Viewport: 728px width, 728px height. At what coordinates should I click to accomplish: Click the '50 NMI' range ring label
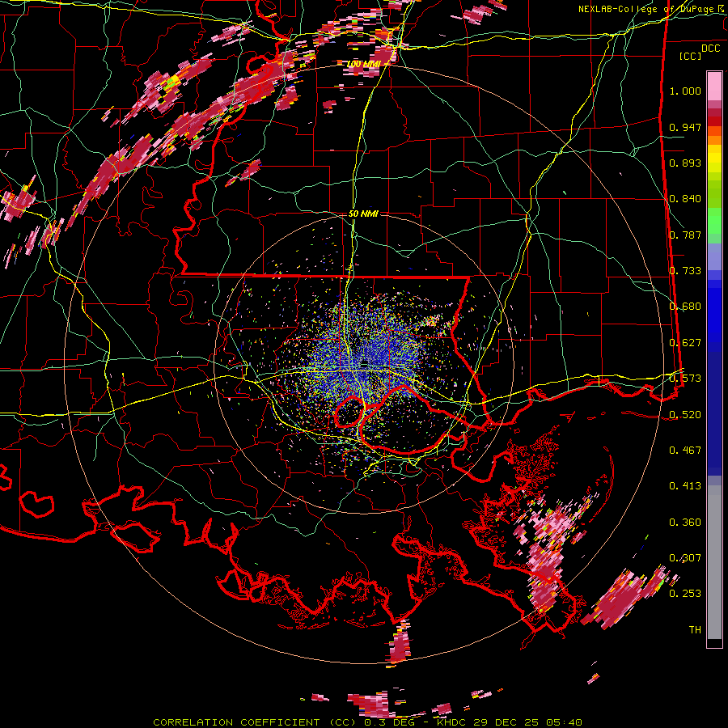(363, 214)
